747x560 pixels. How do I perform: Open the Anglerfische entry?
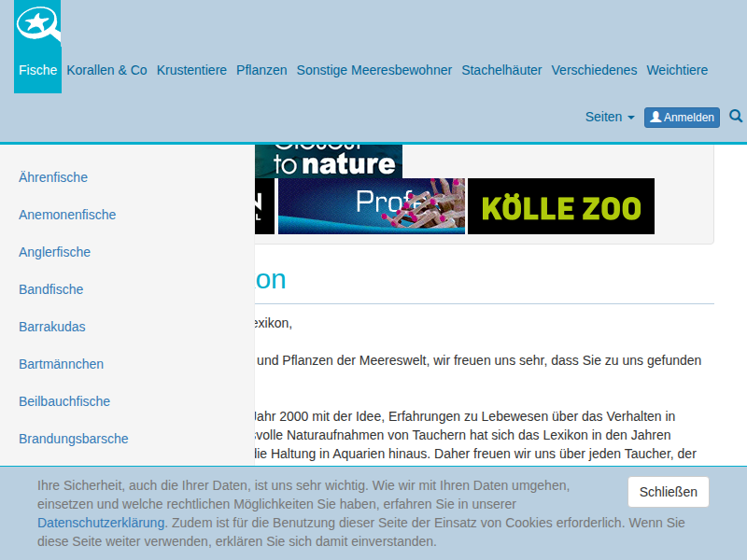pyautogui.click(x=54, y=252)
